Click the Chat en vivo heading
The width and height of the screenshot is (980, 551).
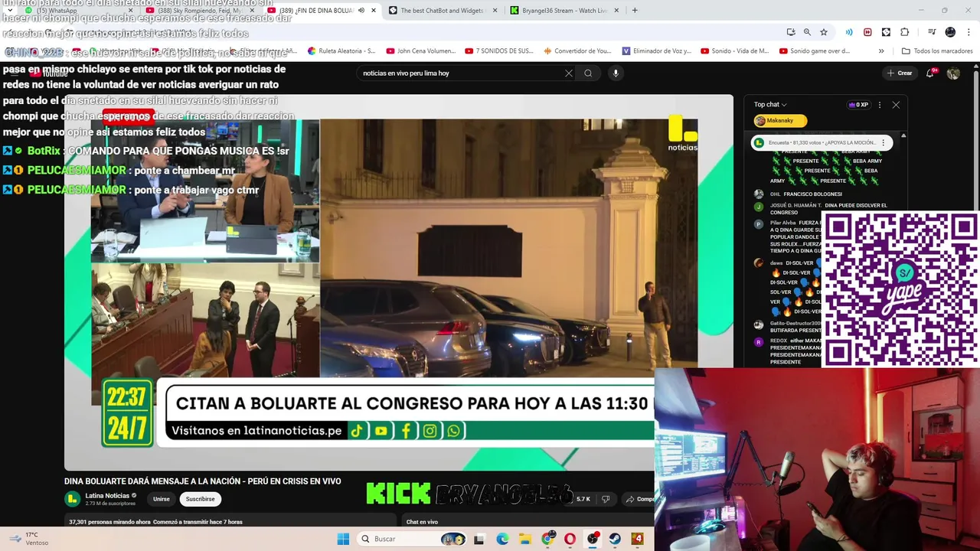(422, 522)
